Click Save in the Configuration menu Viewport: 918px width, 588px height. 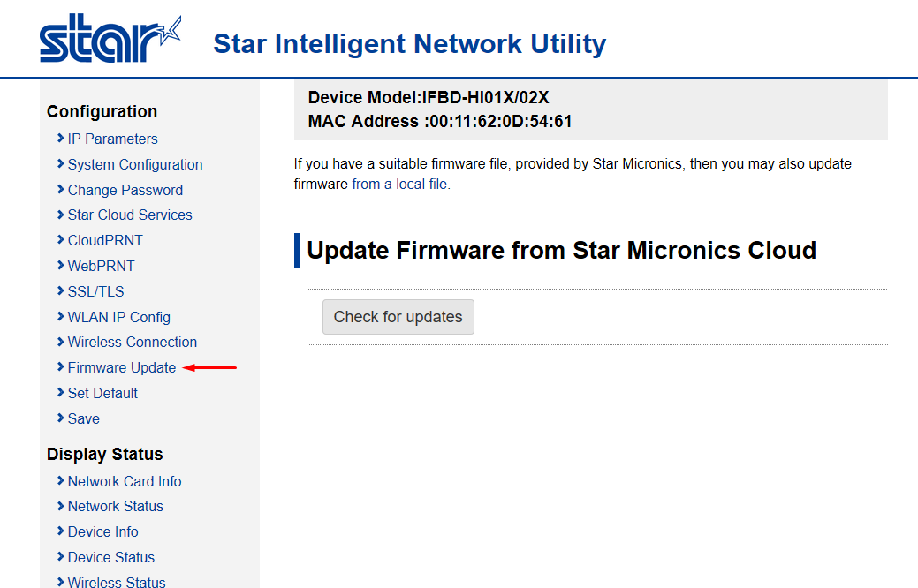[x=83, y=418]
